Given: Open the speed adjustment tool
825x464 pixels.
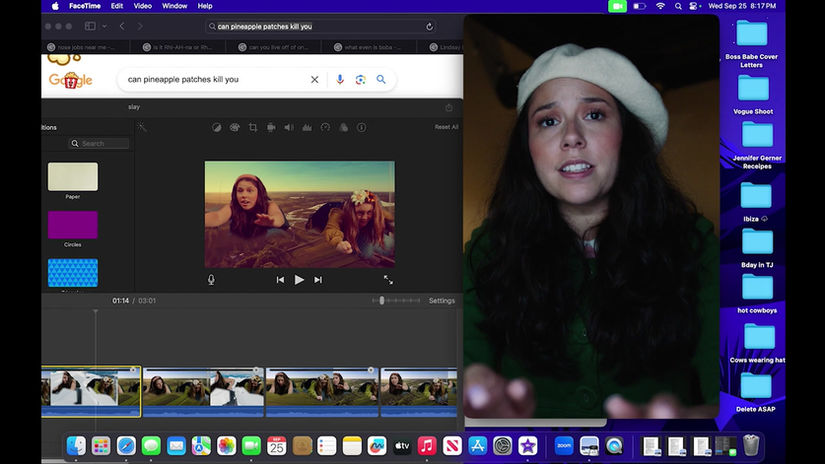Looking at the screenshot, I should pos(325,127).
